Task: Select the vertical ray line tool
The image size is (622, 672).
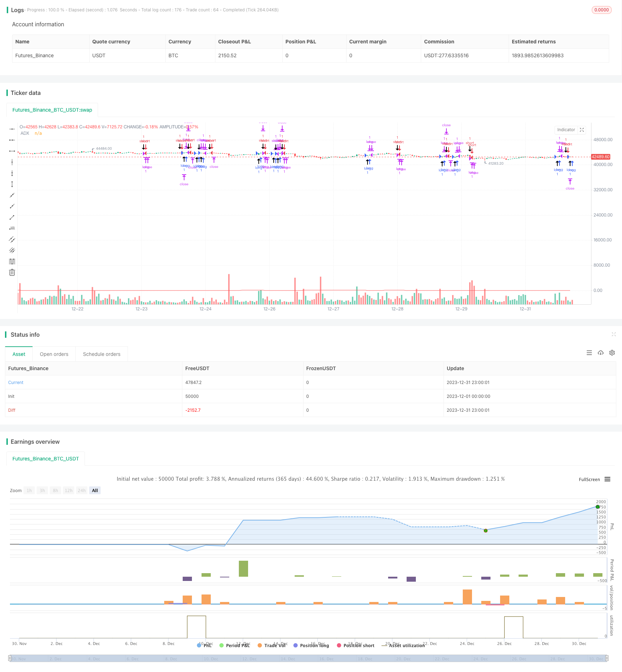Action: tap(12, 173)
